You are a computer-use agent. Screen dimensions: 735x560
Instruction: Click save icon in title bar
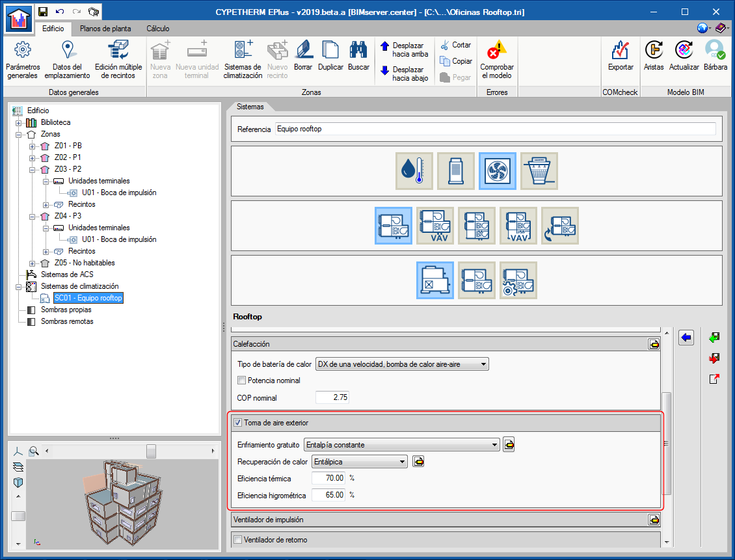click(43, 12)
